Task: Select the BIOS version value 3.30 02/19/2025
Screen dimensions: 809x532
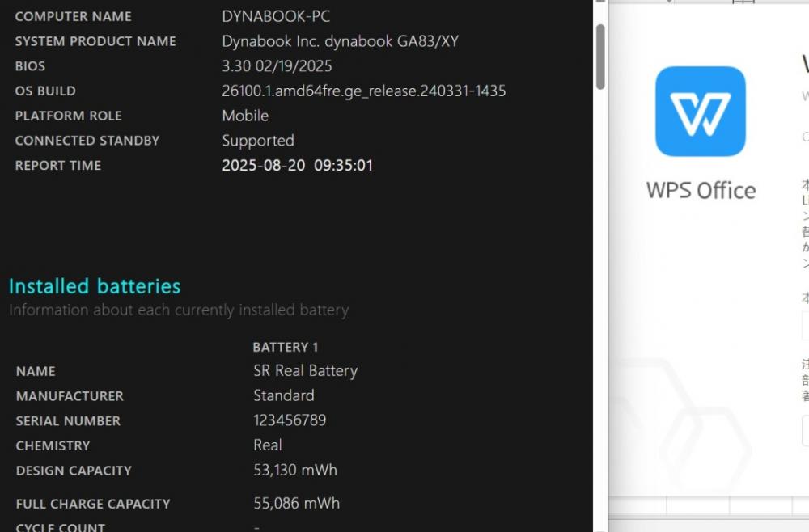Action: coord(277,66)
